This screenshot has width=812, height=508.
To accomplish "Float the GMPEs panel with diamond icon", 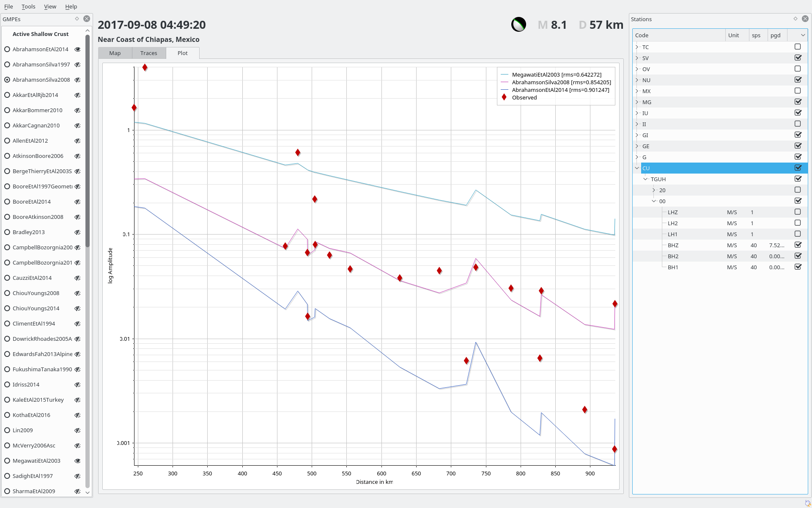I will (77, 19).
